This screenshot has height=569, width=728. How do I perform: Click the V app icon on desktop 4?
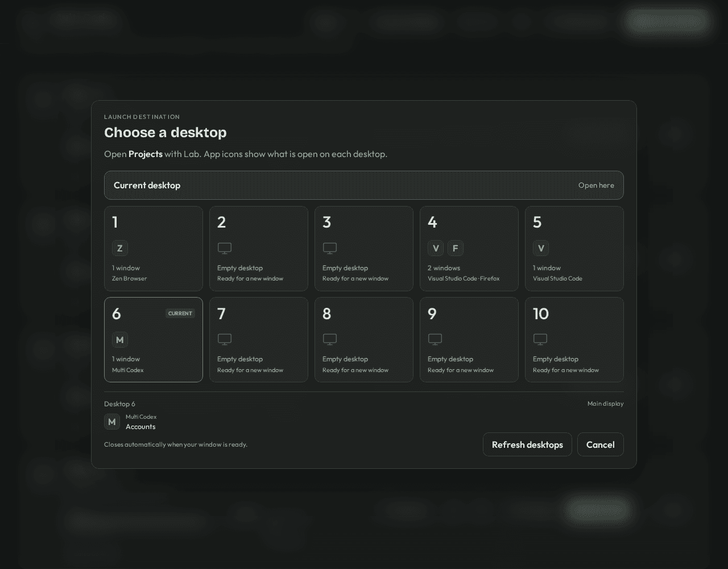(436, 248)
